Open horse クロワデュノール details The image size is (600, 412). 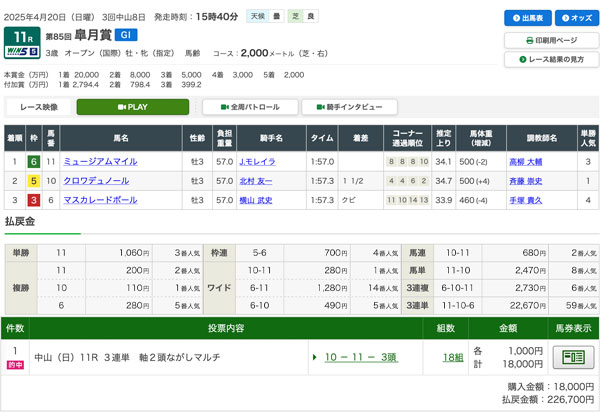point(94,181)
